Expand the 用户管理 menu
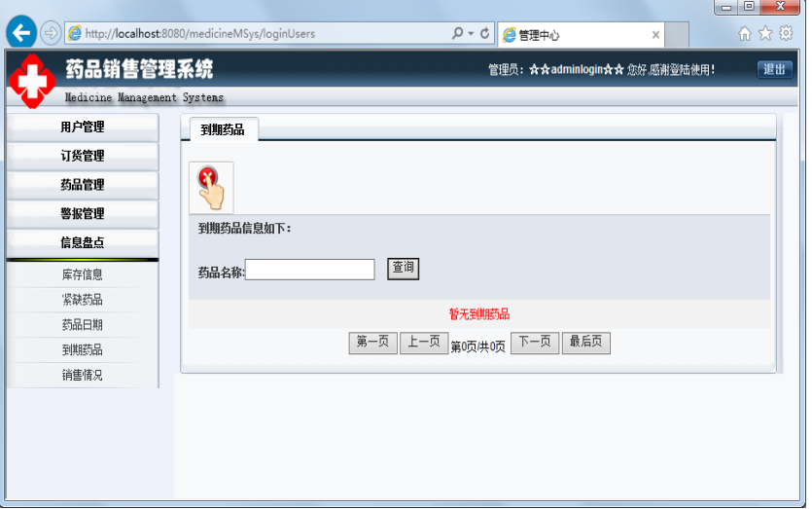This screenshot has width=812, height=509. click(x=83, y=127)
